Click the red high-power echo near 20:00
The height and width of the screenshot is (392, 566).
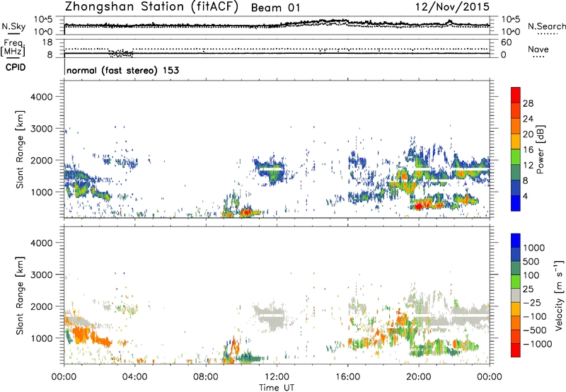[420, 206]
